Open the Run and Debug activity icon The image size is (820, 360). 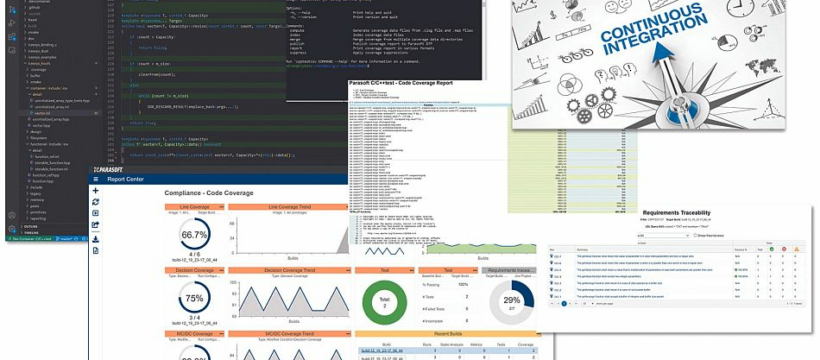point(12,23)
